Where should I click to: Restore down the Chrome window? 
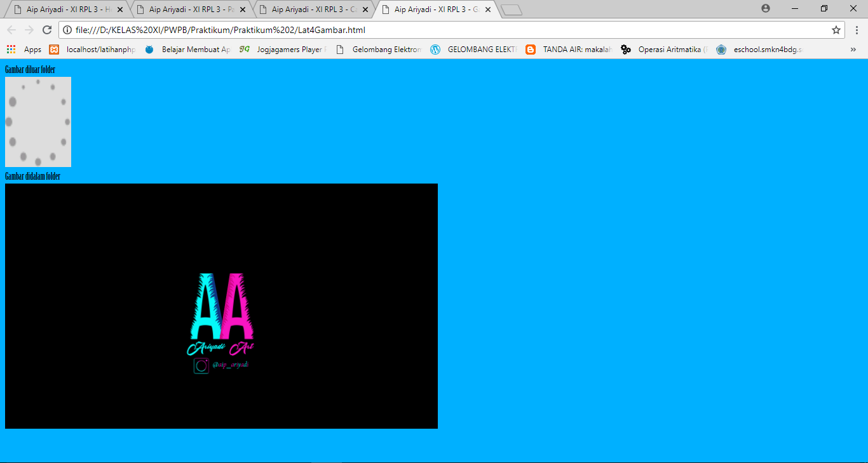click(x=824, y=8)
